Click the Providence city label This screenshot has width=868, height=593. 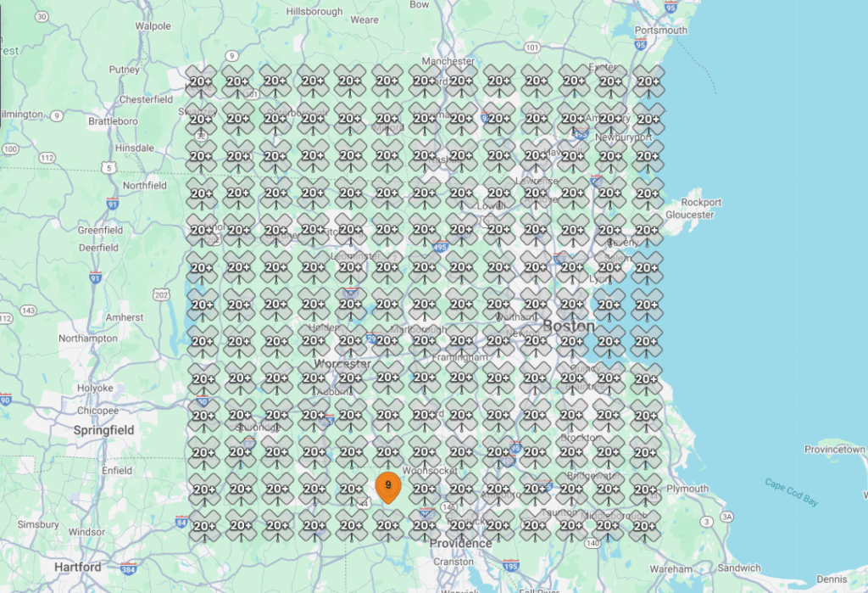(460, 543)
